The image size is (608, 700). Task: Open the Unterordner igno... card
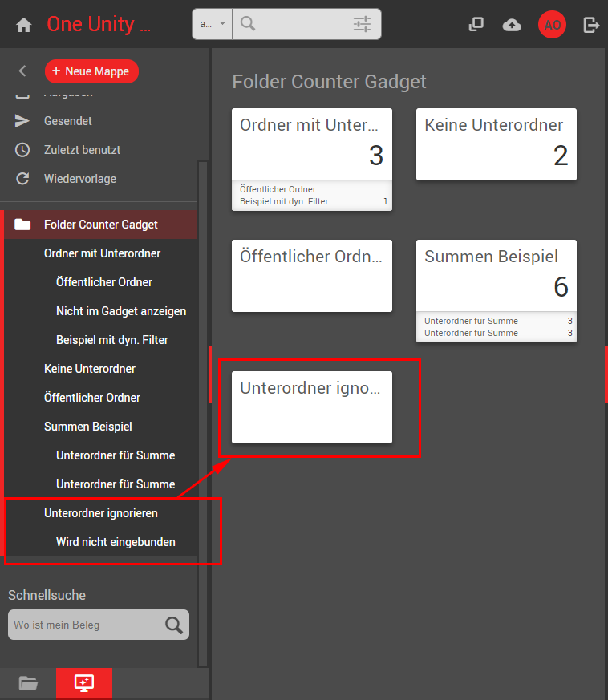pos(312,407)
